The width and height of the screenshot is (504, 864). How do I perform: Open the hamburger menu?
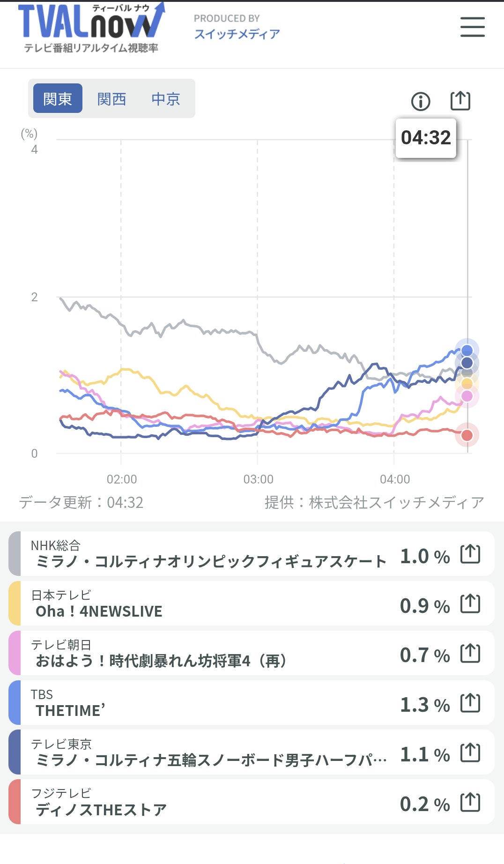(x=472, y=27)
